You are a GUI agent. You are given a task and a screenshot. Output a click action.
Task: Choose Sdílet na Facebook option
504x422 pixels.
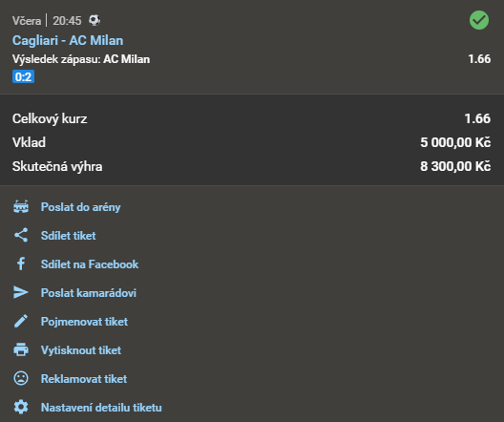coord(90,264)
